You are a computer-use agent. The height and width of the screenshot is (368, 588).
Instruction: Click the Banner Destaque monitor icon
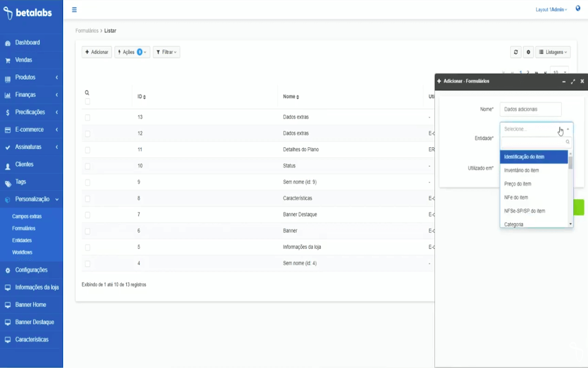point(7,323)
